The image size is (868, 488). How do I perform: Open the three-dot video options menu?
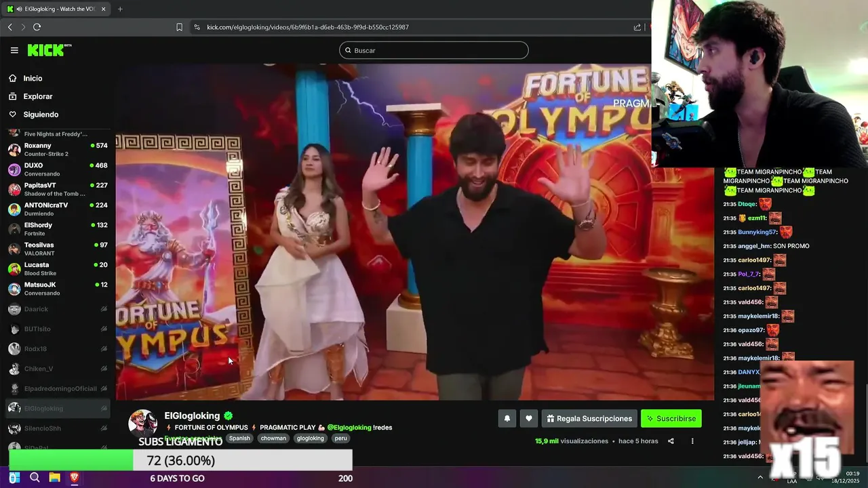click(x=692, y=441)
